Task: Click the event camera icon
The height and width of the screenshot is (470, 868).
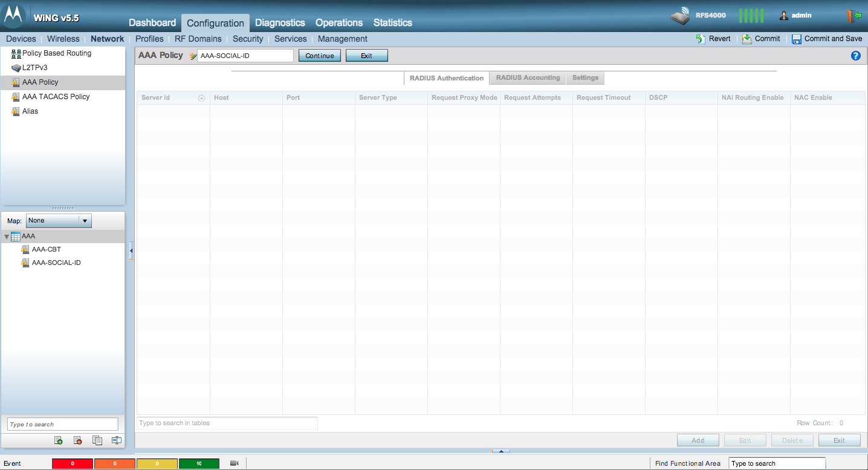Action: click(x=235, y=463)
